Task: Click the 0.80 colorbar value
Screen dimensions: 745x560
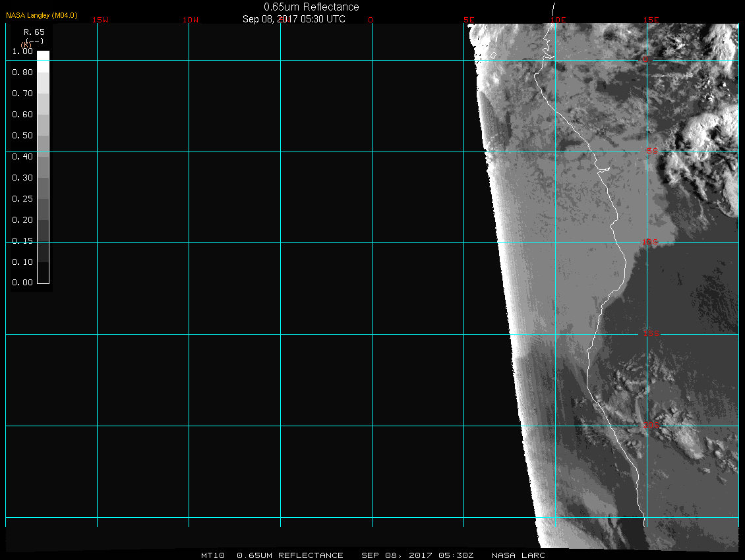Action: tap(22, 72)
